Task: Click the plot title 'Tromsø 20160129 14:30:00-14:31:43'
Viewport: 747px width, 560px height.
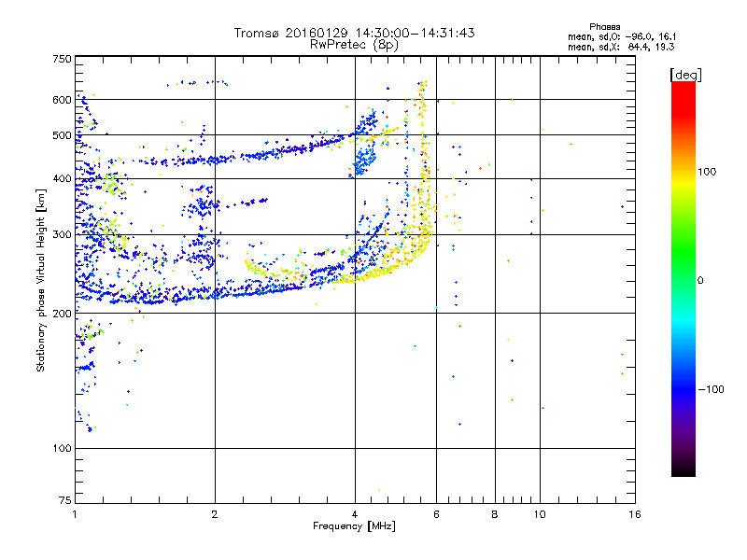Action: point(354,33)
